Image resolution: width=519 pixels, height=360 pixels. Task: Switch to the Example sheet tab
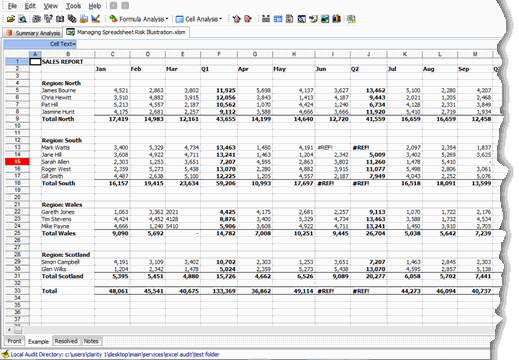pos(38,341)
